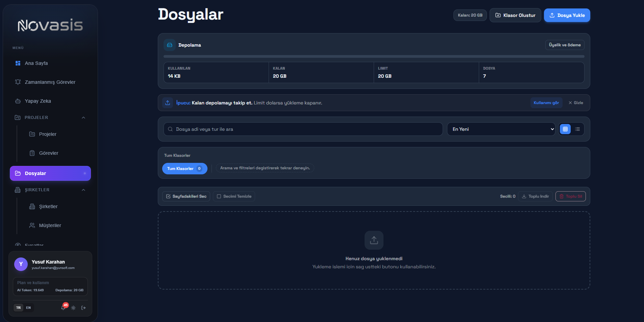Viewport: 644px width, 322px height.
Task: Click 'Arama ve filtreleri degistirerek tekrar deneyin.' hint
Action: [x=265, y=168]
